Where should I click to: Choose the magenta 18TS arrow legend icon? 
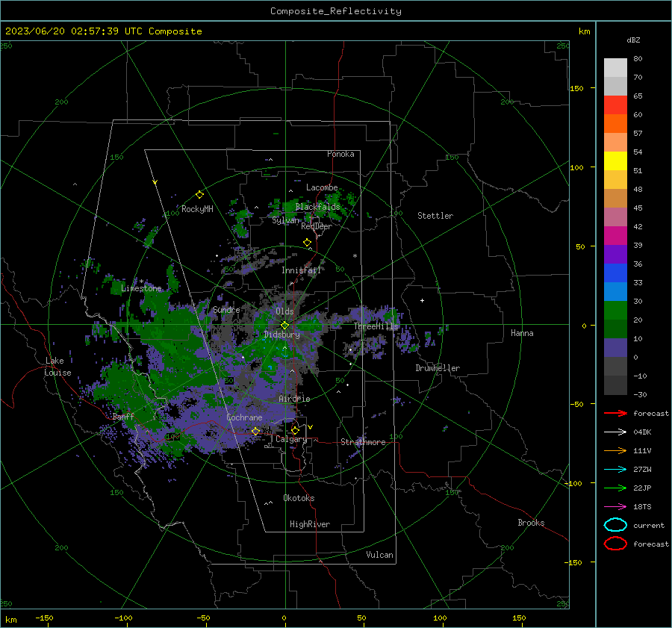[x=615, y=507]
